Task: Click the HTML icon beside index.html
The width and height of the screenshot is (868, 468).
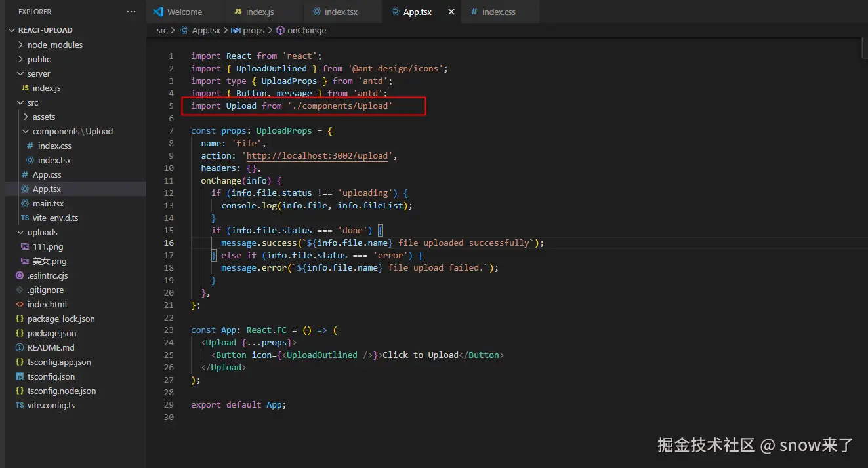Action: tap(20, 304)
